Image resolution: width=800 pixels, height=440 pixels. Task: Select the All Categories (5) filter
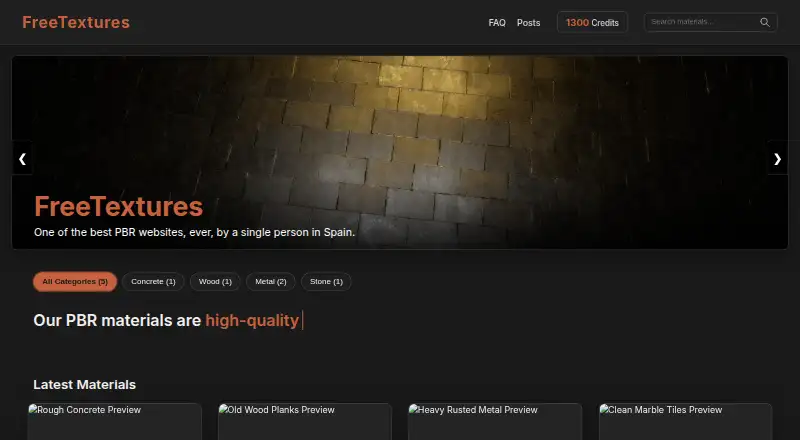click(x=75, y=282)
